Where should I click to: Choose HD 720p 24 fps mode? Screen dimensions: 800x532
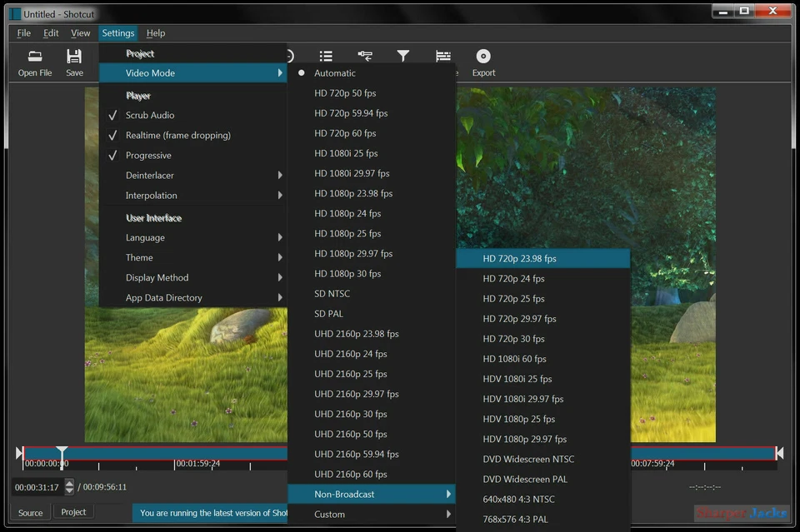(513, 279)
